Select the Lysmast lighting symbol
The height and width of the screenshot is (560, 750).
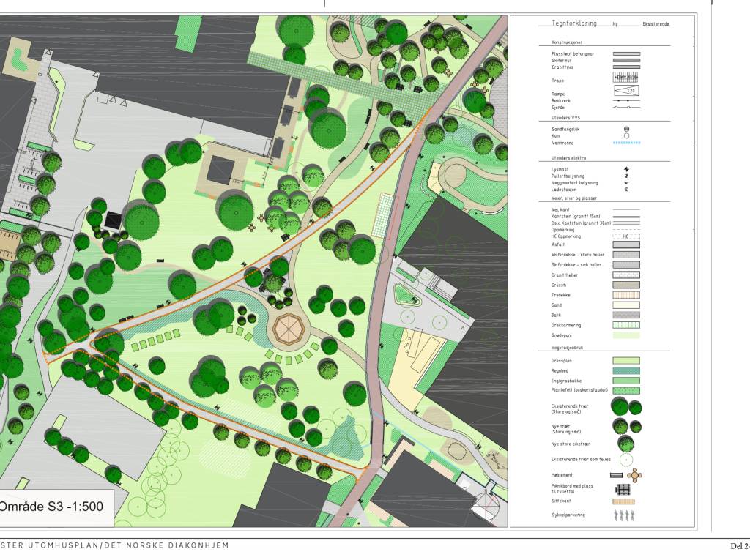click(x=626, y=169)
